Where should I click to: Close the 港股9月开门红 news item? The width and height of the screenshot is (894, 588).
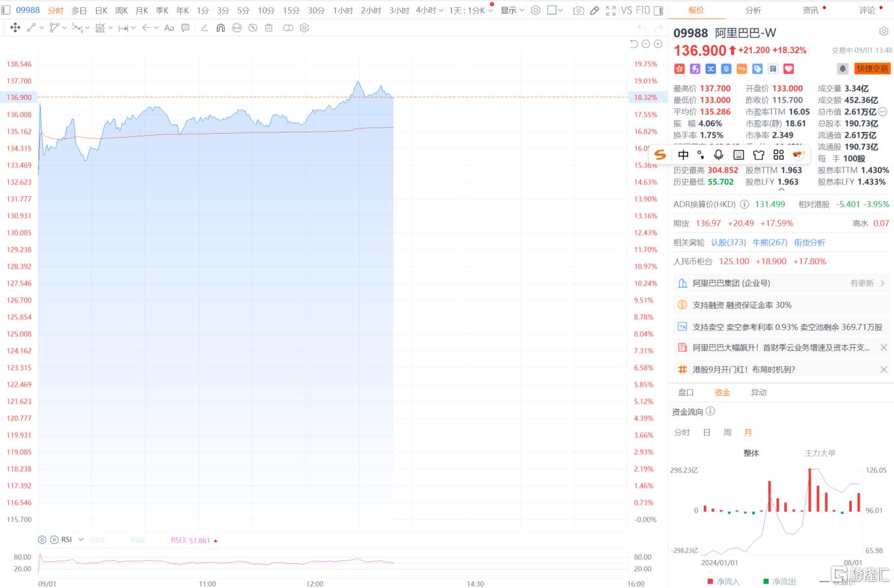coord(884,369)
